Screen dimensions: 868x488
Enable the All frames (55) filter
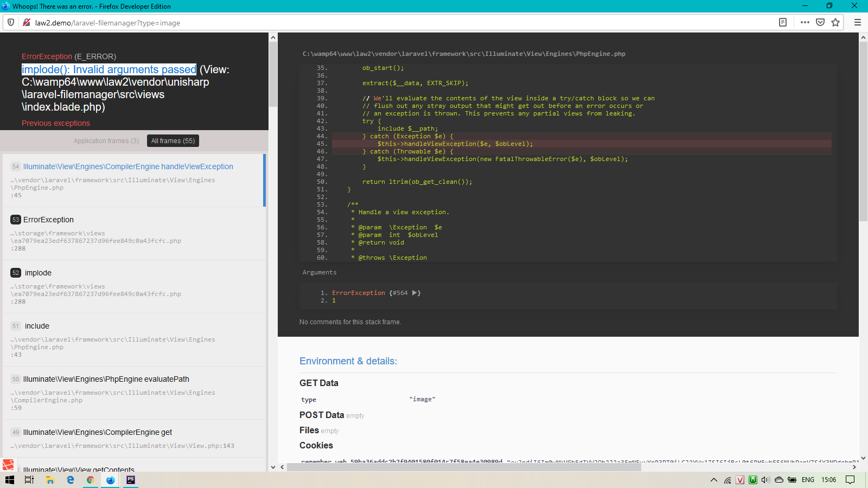(x=173, y=140)
